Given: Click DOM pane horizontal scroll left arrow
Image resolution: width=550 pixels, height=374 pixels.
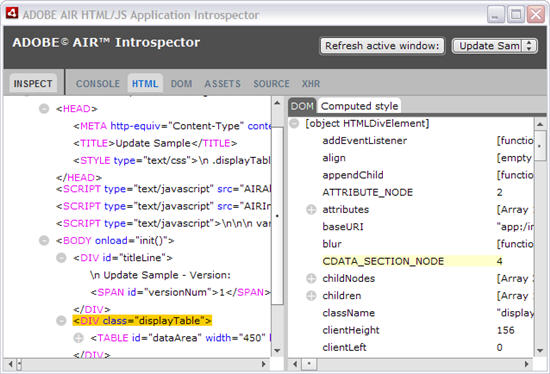Looking at the screenshot, I should 295,364.
